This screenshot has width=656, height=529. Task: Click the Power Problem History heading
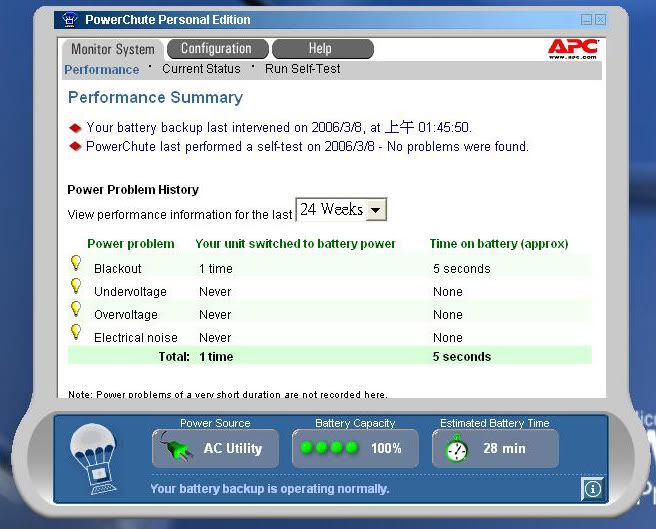[133, 190]
